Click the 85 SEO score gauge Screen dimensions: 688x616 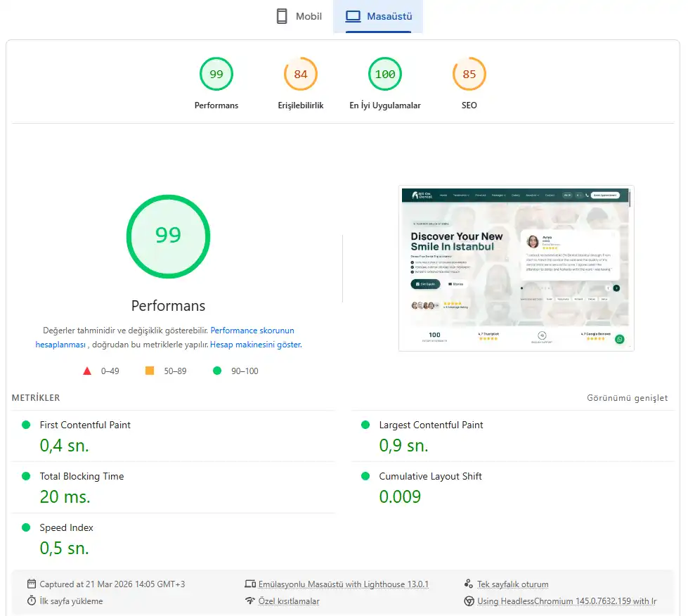(469, 73)
